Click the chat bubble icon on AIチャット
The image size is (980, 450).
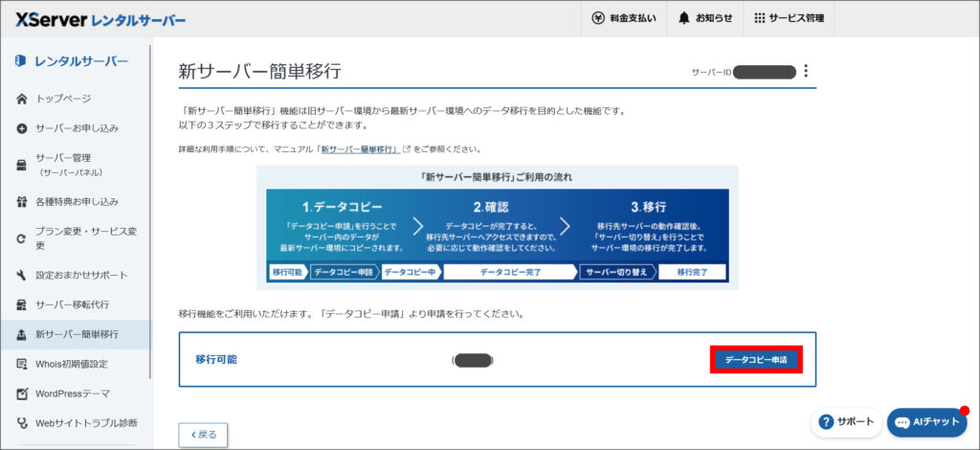click(x=902, y=422)
